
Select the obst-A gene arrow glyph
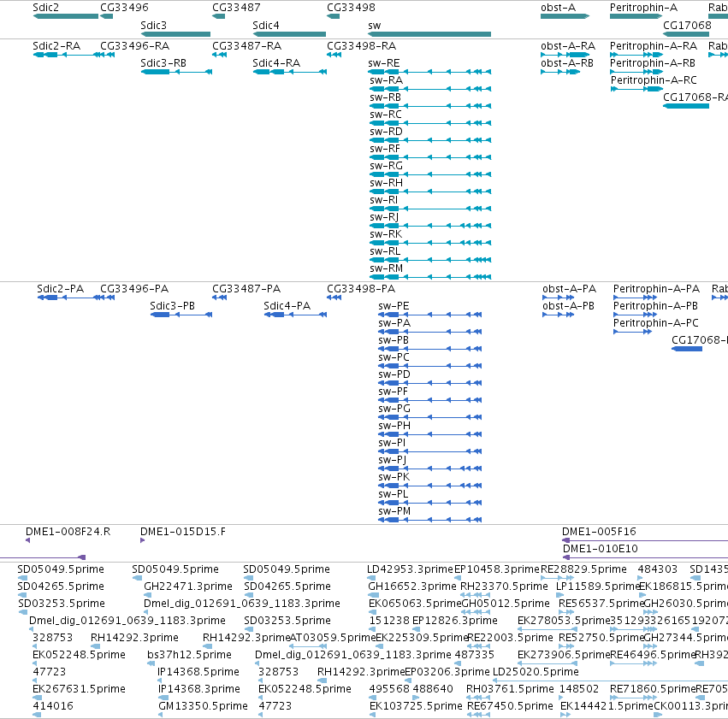(565, 16)
